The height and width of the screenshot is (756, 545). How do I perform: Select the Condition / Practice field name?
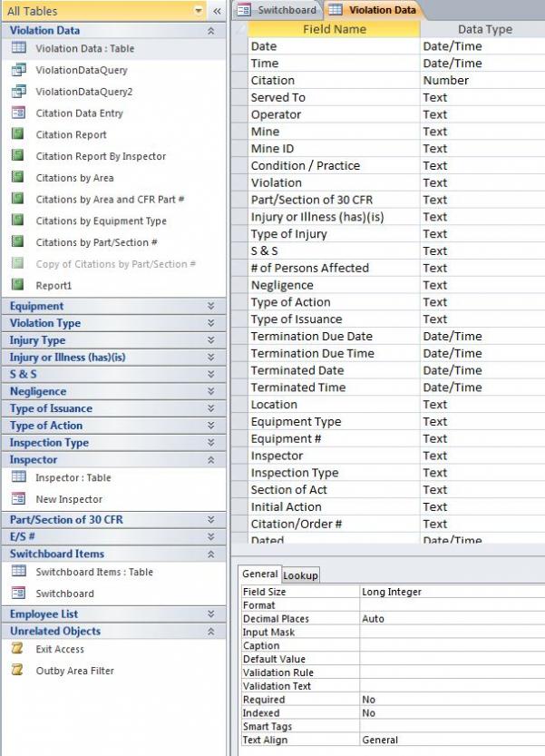pyautogui.click(x=334, y=166)
